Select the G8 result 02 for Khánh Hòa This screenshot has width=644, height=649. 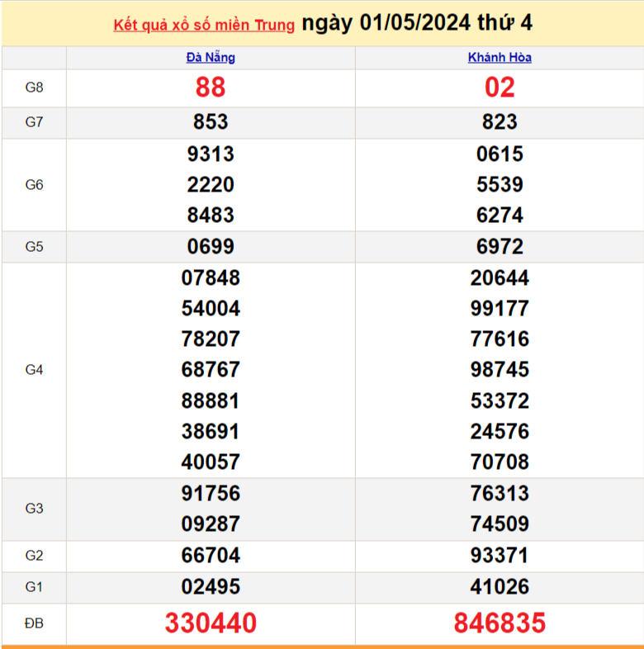click(500, 88)
